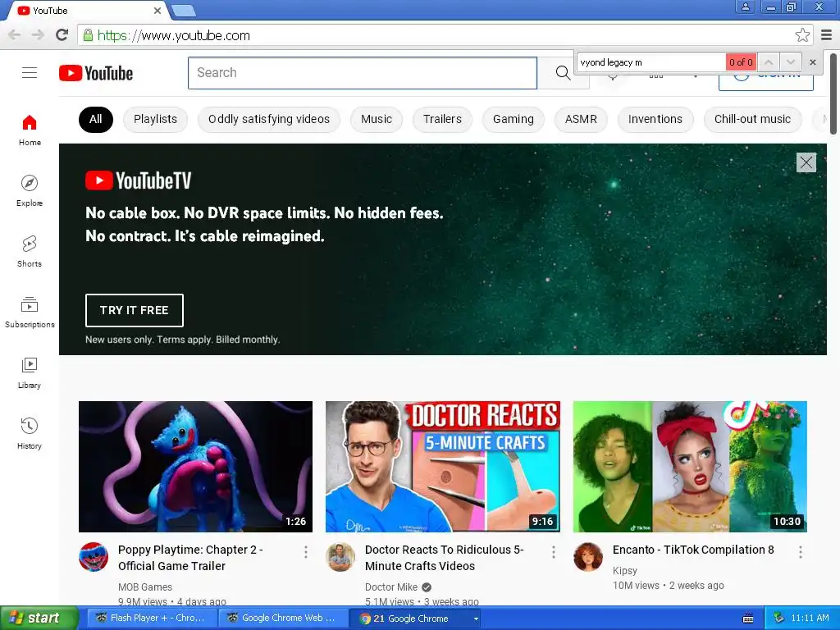This screenshot has height=630, width=840.
Task: Go forward to next page
Action: pos(38,35)
